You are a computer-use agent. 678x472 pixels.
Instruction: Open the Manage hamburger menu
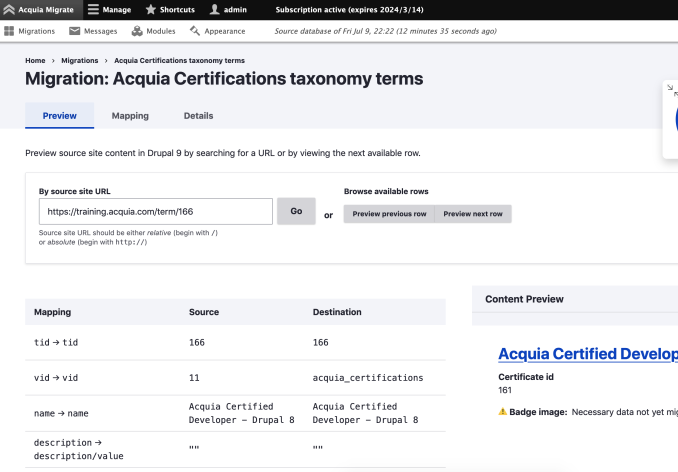pos(93,10)
